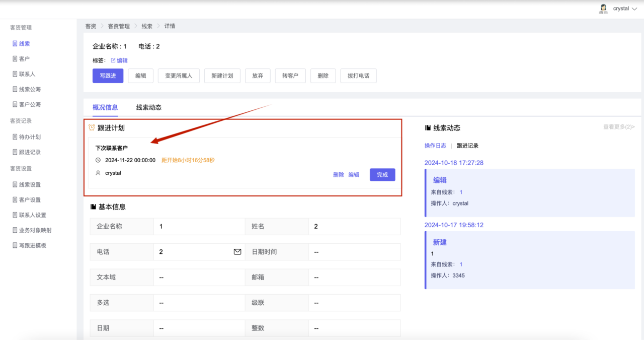Click the 新建计划 button
The width and height of the screenshot is (644, 340).
[x=222, y=76]
